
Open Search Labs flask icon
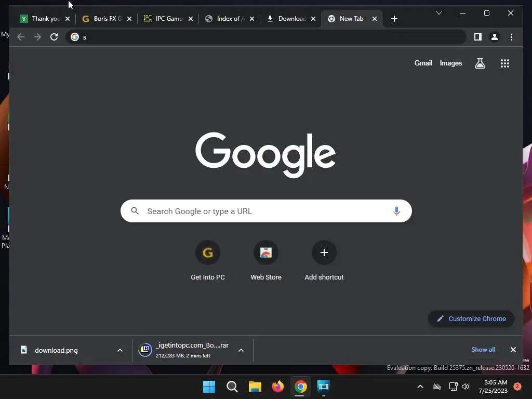(480, 63)
